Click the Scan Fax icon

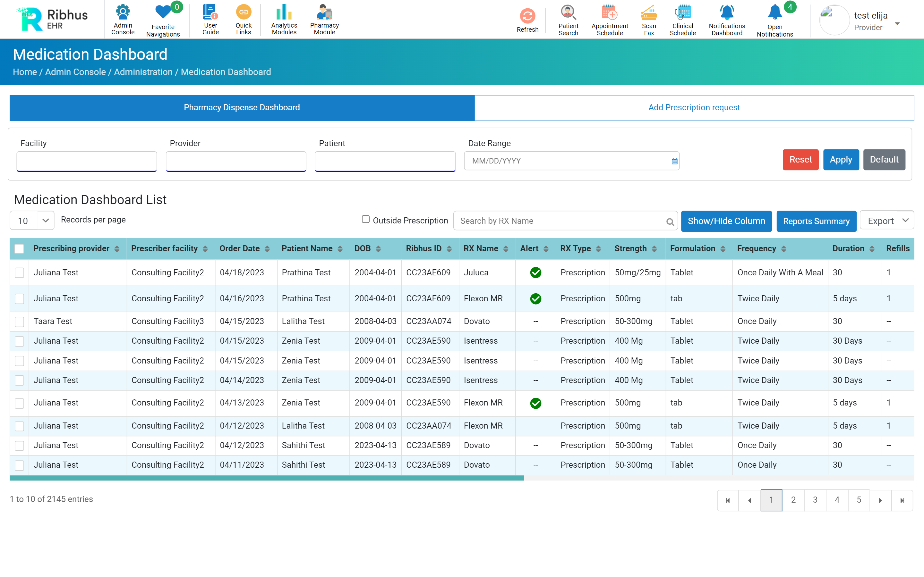648,13
